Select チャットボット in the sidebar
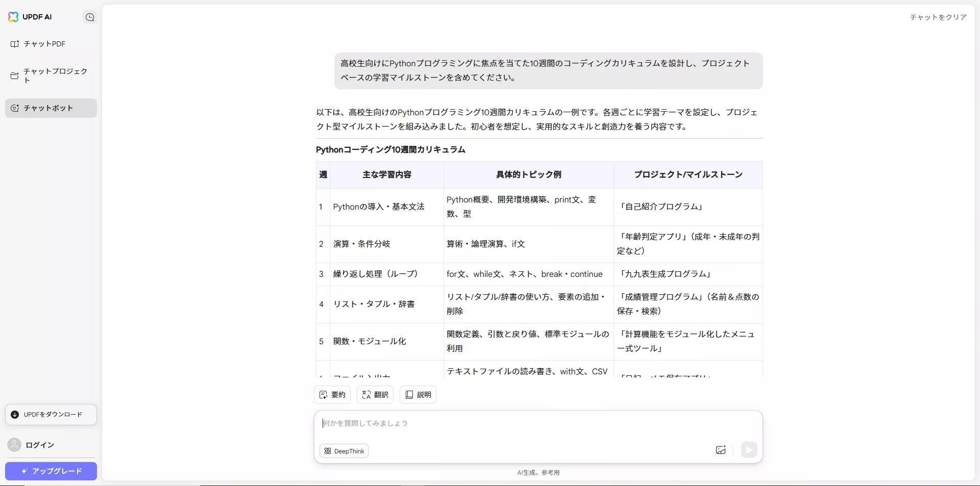Viewport: 980px width, 486px height. pos(51,108)
